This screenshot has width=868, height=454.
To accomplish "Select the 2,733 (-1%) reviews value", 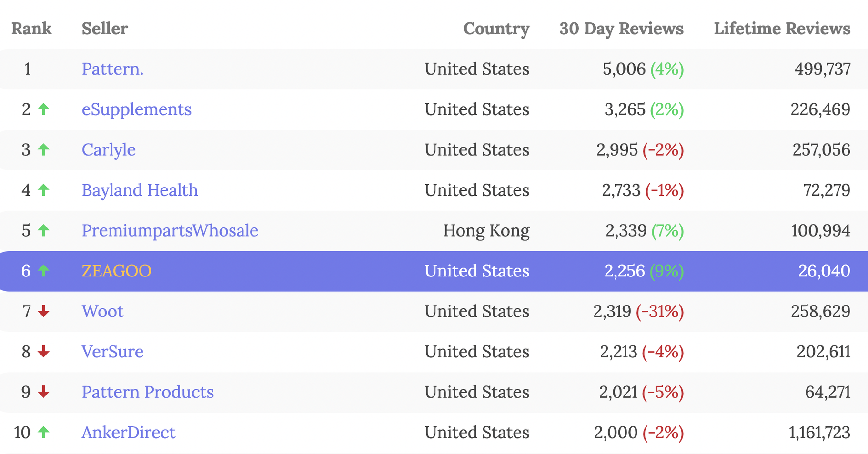I will 643,190.
